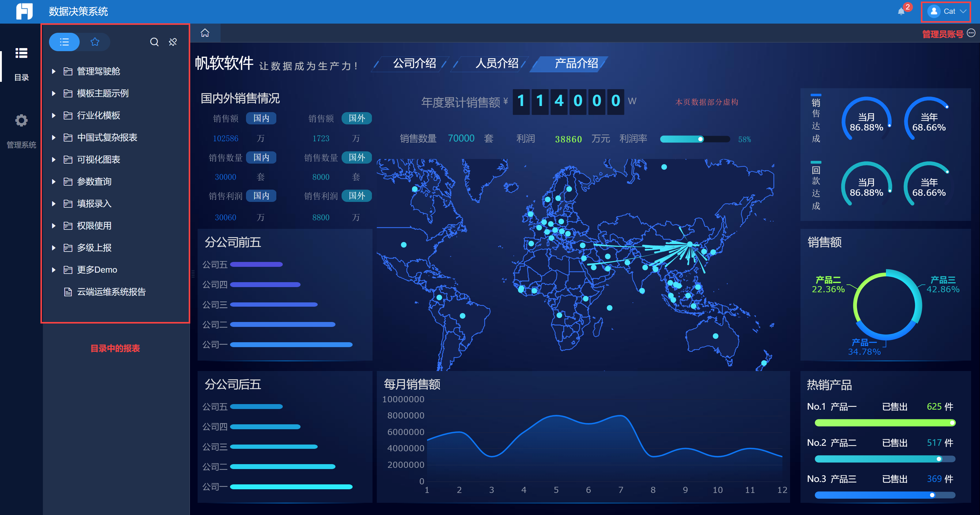
Task: Open 云端运维系统报告 report
Action: coord(111,292)
